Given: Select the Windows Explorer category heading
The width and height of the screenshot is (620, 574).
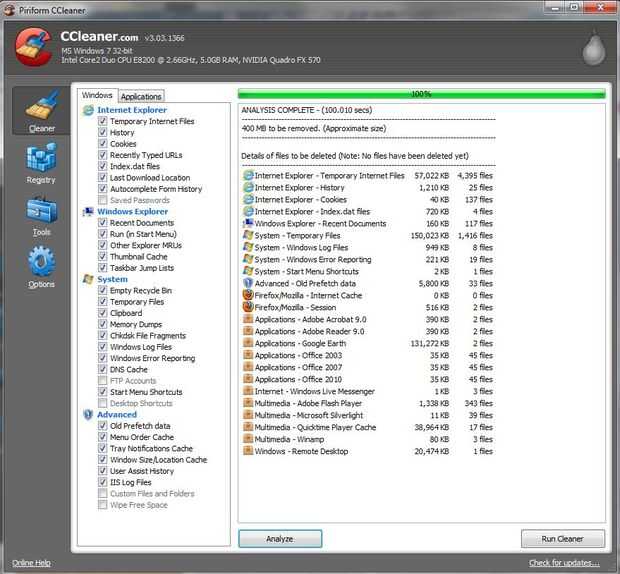Looking at the screenshot, I should tap(132, 211).
